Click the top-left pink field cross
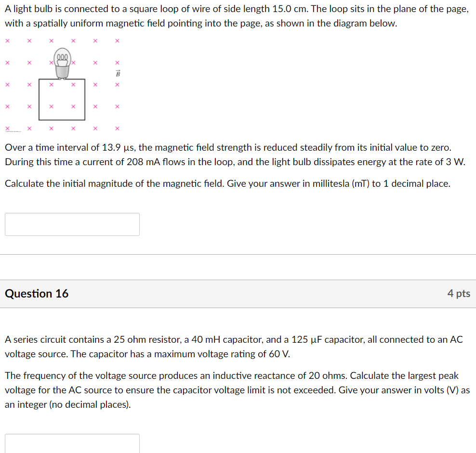Screen dimensions: 476x453 [8, 40]
